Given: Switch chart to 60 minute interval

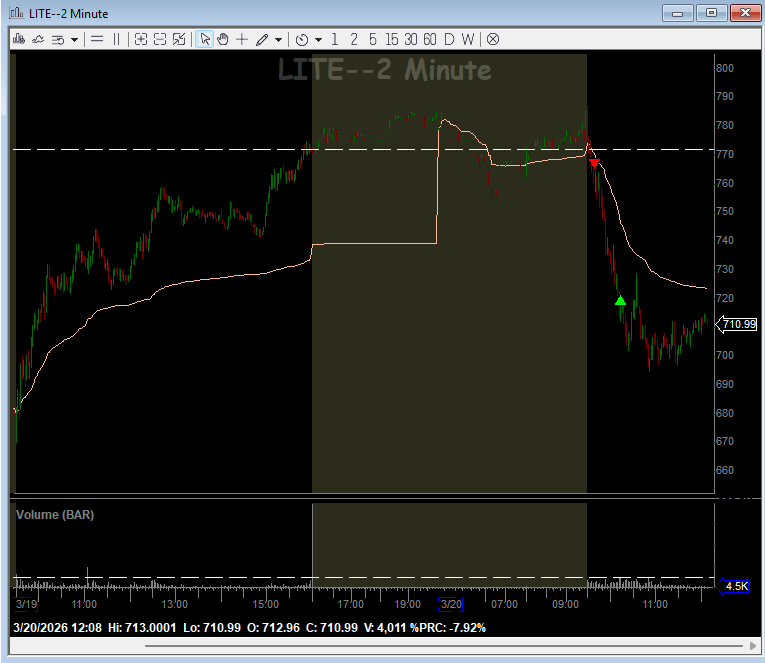Looking at the screenshot, I should 429,39.
